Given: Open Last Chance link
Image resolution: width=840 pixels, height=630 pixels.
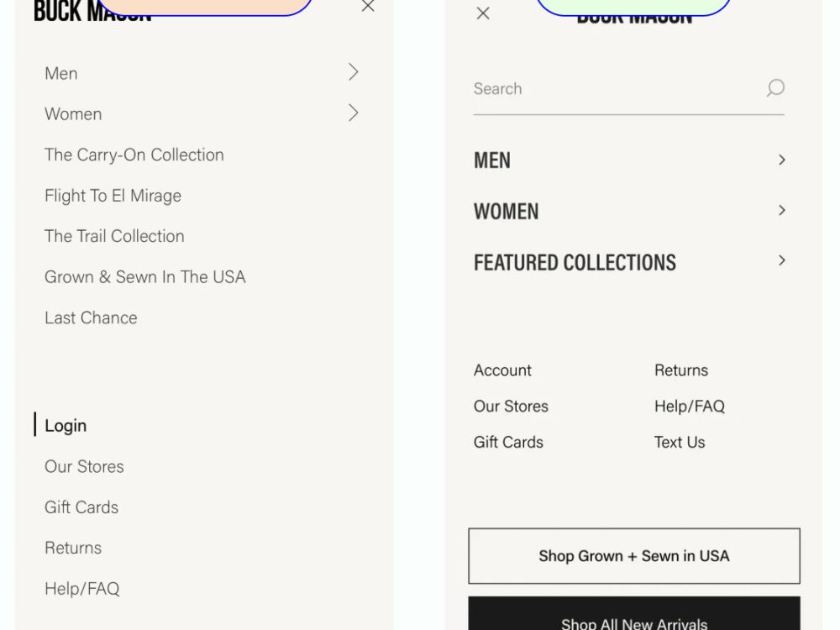Looking at the screenshot, I should (91, 318).
